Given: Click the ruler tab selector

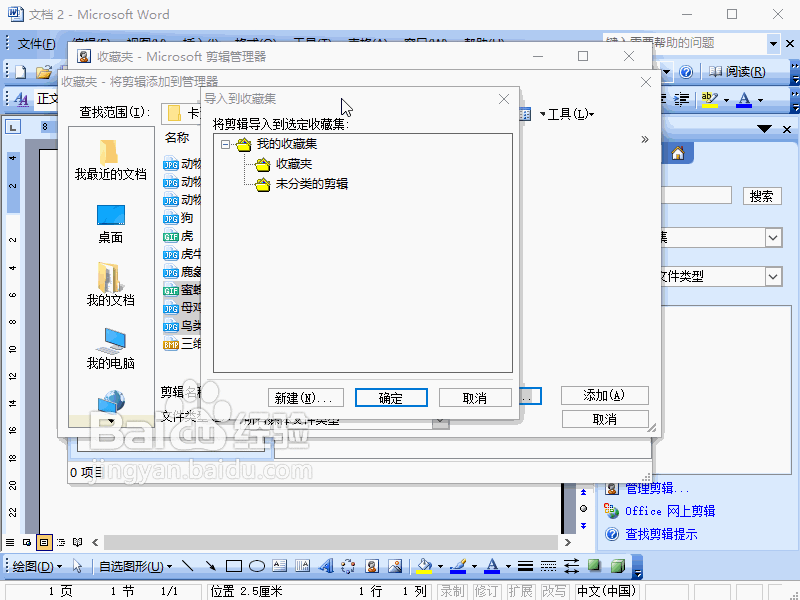Looking at the screenshot, I should tap(13, 127).
